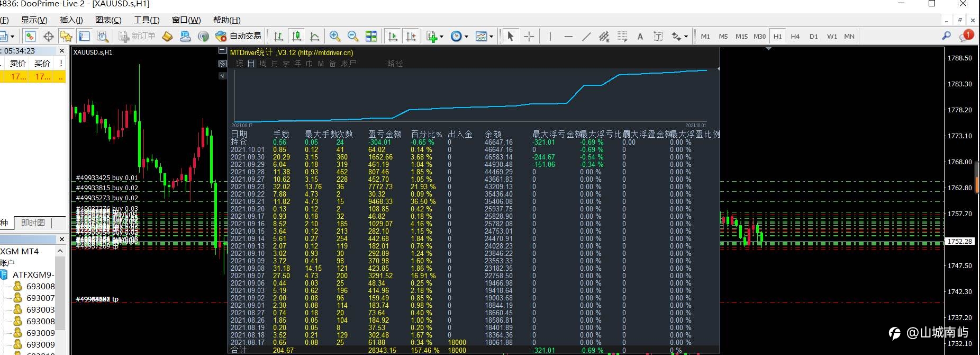This screenshot has height=355, width=980.
Task: Open the arrows objects dropdown
Action: click(679, 36)
